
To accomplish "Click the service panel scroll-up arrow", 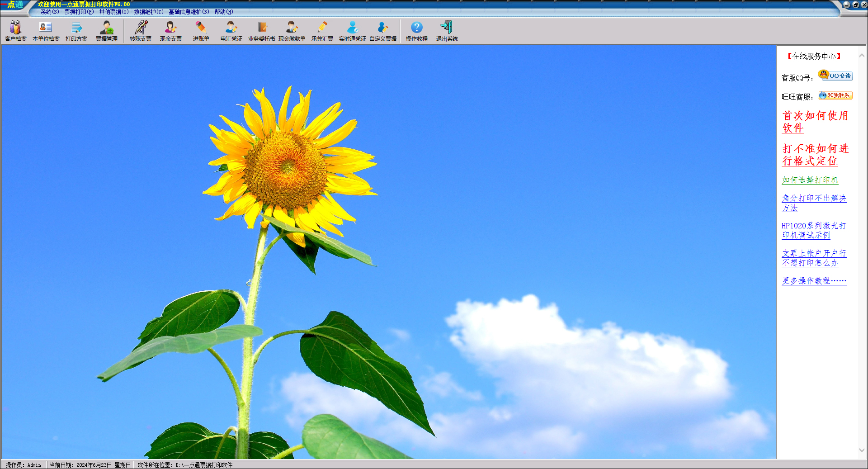I will tap(862, 56).
